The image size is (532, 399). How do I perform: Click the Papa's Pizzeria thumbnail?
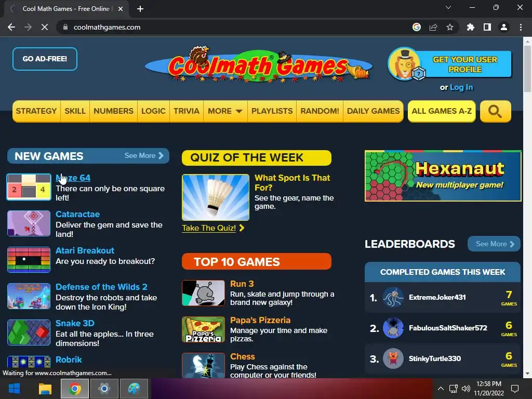point(203,329)
